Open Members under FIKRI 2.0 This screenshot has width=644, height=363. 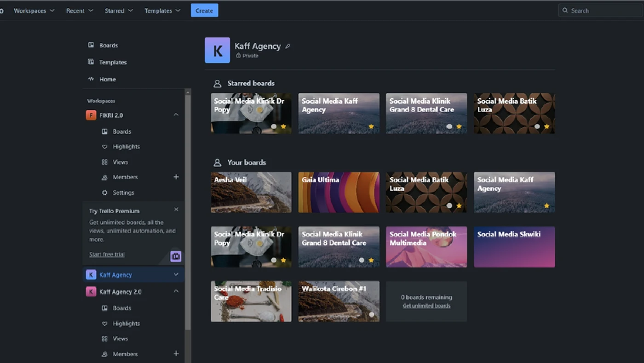(125, 177)
